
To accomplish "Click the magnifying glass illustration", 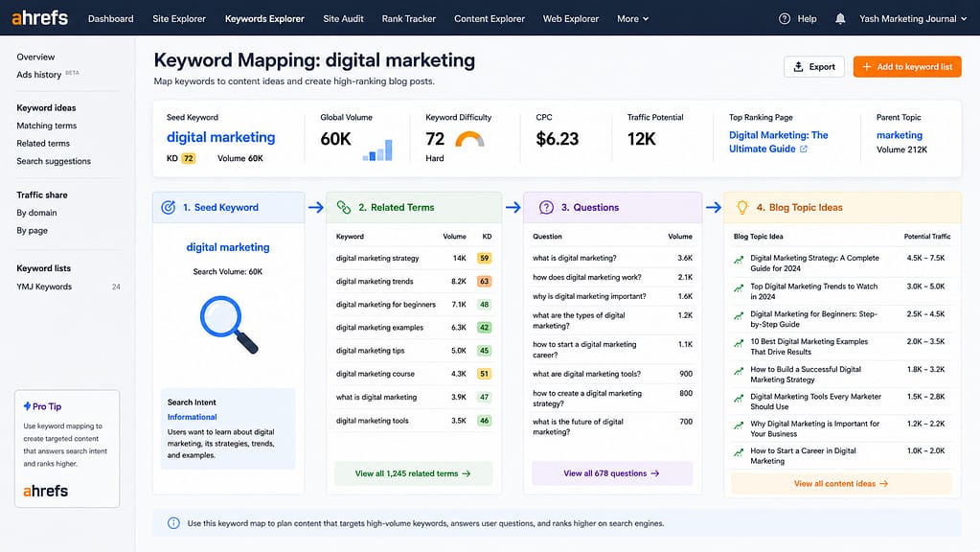I will [229, 325].
